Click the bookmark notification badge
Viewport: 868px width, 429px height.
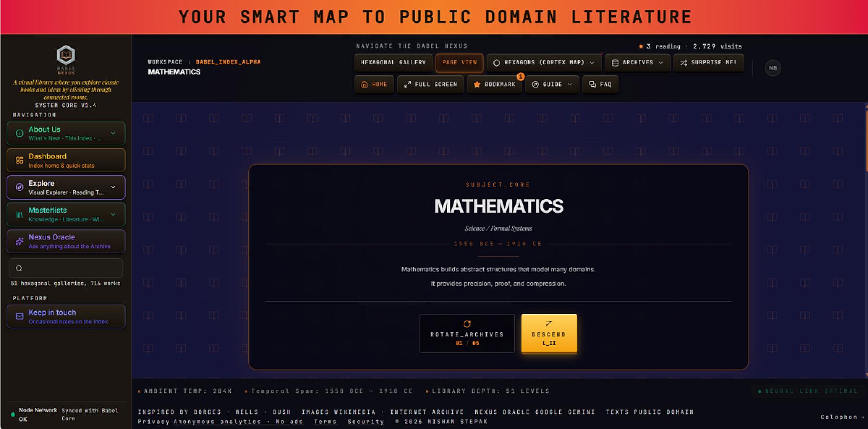(521, 76)
